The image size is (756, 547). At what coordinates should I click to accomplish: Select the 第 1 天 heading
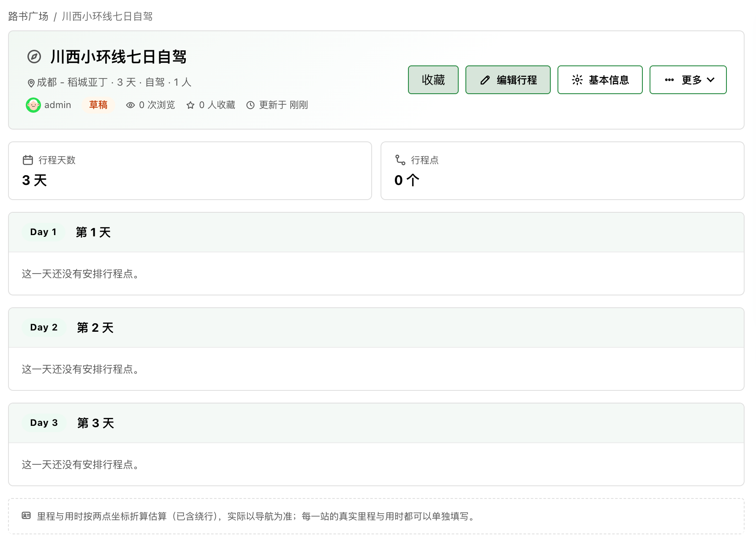tap(93, 233)
